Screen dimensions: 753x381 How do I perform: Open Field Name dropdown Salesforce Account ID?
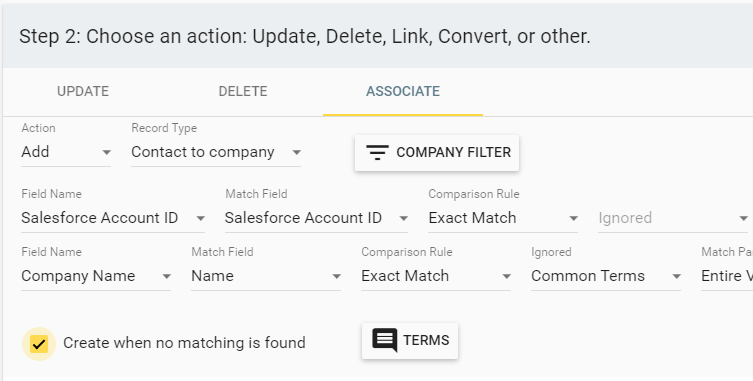[113, 218]
